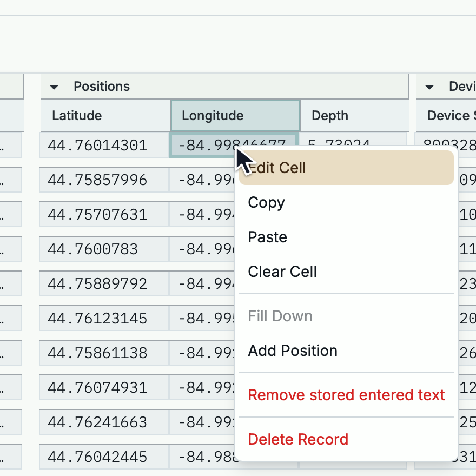
Task: Select latitude cell 44.76123145
Action: (103, 318)
